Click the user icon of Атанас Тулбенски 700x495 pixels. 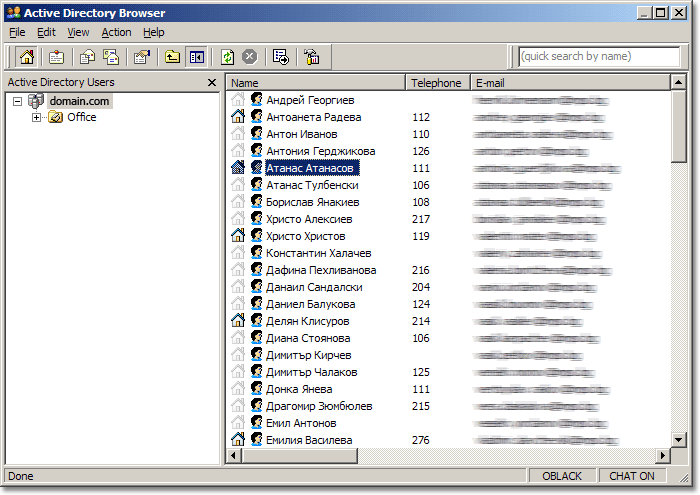point(256,184)
